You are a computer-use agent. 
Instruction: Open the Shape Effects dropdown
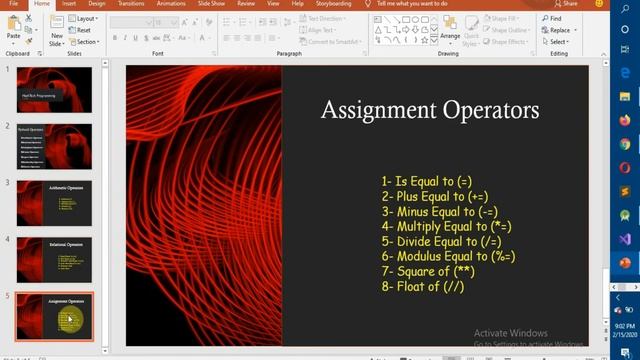pyautogui.click(x=506, y=41)
